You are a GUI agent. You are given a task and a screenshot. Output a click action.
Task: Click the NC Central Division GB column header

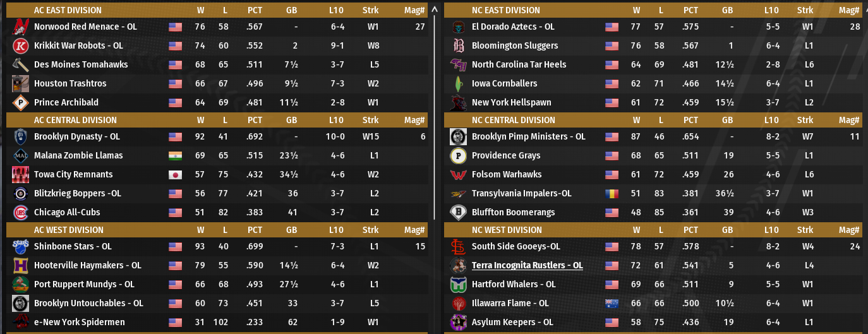point(727,120)
